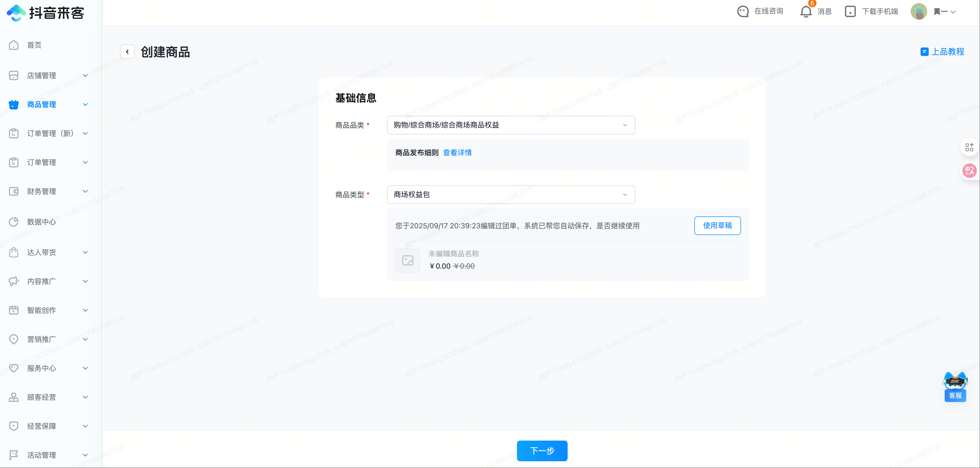Open the 商品类型 dropdown
980x468 pixels.
pos(510,195)
